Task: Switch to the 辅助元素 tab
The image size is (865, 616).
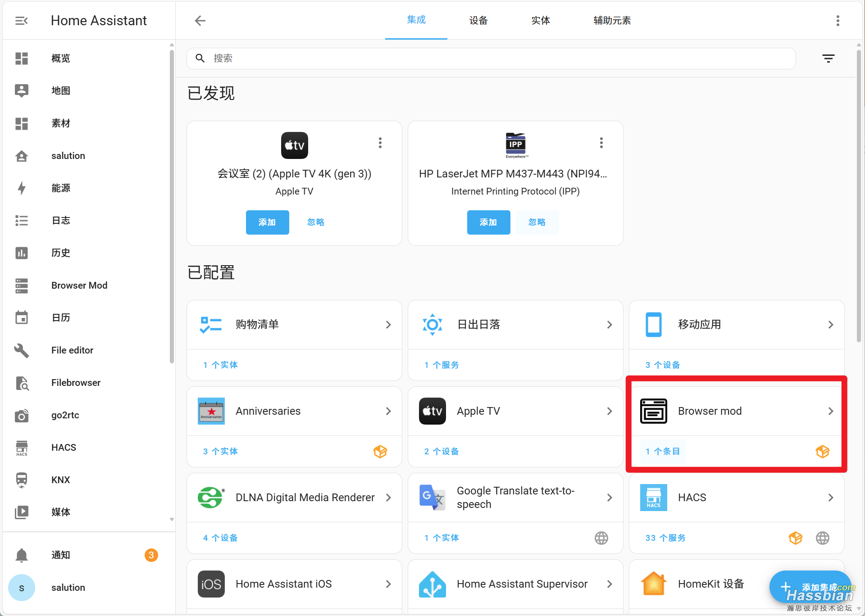Action: click(x=612, y=20)
